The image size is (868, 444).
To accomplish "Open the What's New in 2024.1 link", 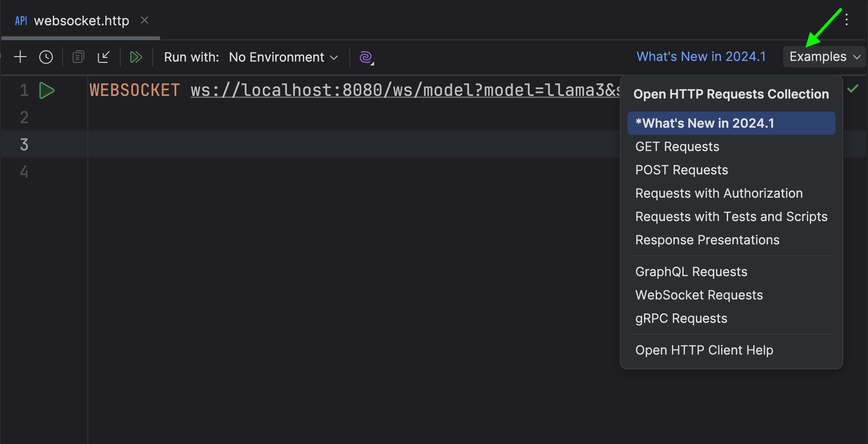I will tap(701, 57).
